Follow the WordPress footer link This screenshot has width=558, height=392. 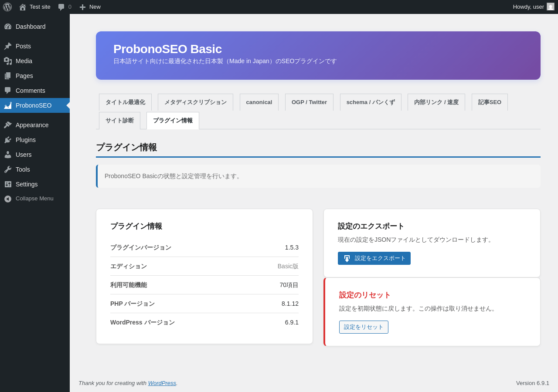point(162,383)
